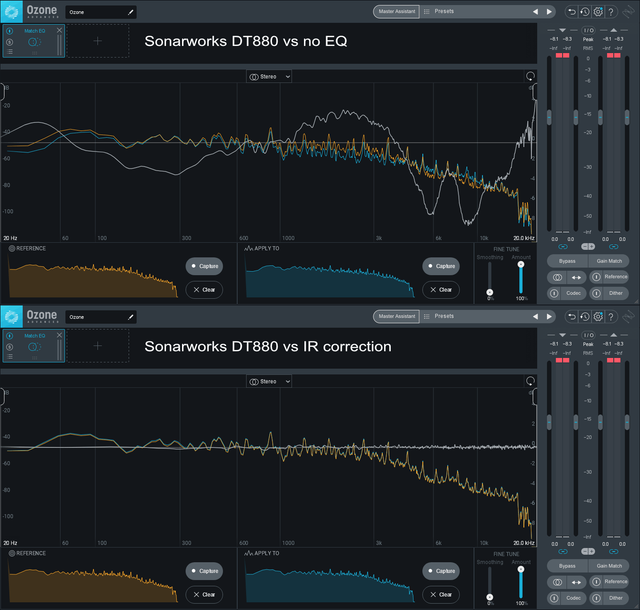The width and height of the screenshot is (640, 610).
Task: Enable Gain Match in bottom window
Action: [x=609, y=566]
